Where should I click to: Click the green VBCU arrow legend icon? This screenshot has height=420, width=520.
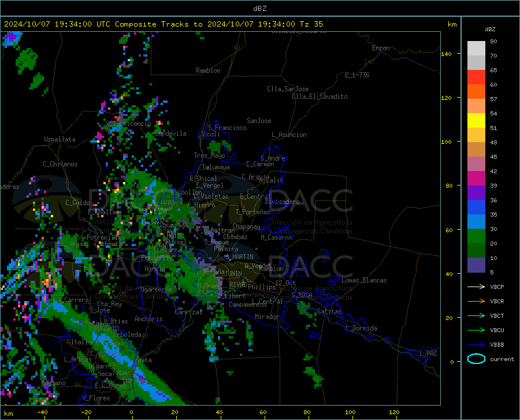pos(476,330)
